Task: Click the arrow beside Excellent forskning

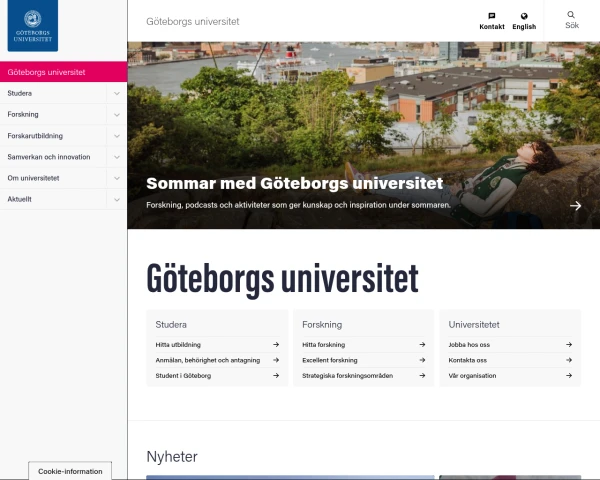Action: tap(422, 360)
